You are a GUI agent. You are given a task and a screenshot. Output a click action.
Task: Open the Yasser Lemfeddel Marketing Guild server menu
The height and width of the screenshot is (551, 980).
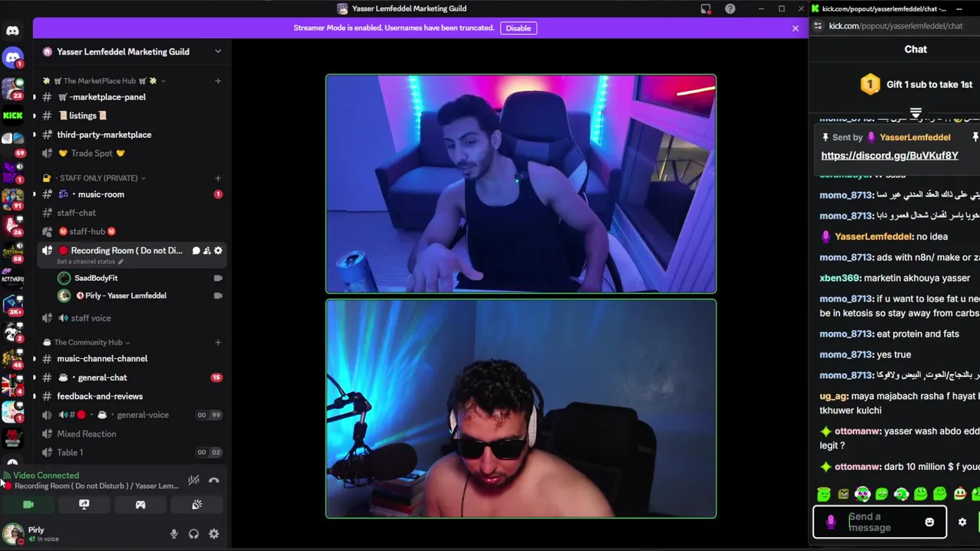pyautogui.click(x=132, y=51)
